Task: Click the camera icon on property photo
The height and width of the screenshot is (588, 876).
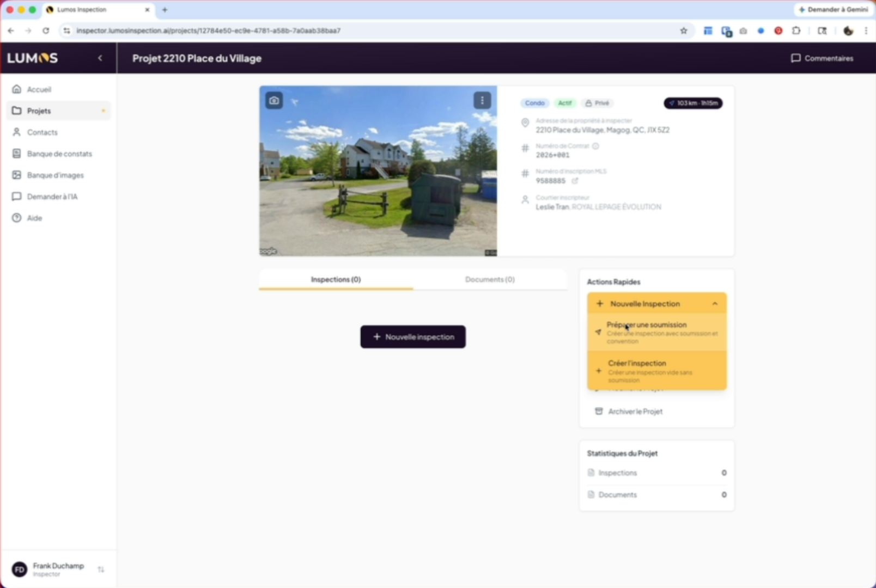Action: 274,101
